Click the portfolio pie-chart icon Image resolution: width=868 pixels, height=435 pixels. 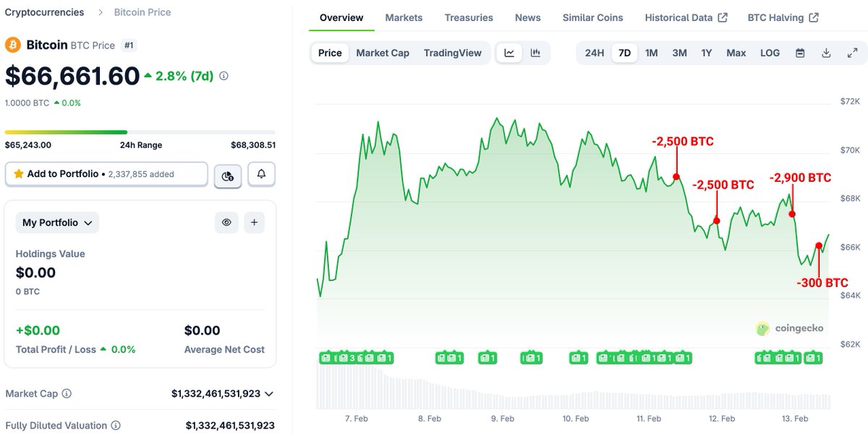228,173
